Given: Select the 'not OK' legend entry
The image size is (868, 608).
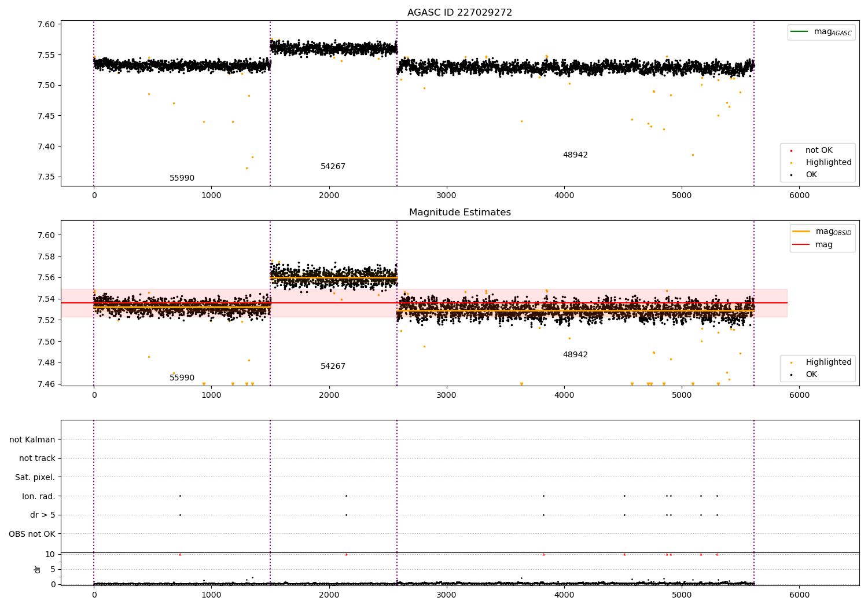Looking at the screenshot, I should [818, 151].
